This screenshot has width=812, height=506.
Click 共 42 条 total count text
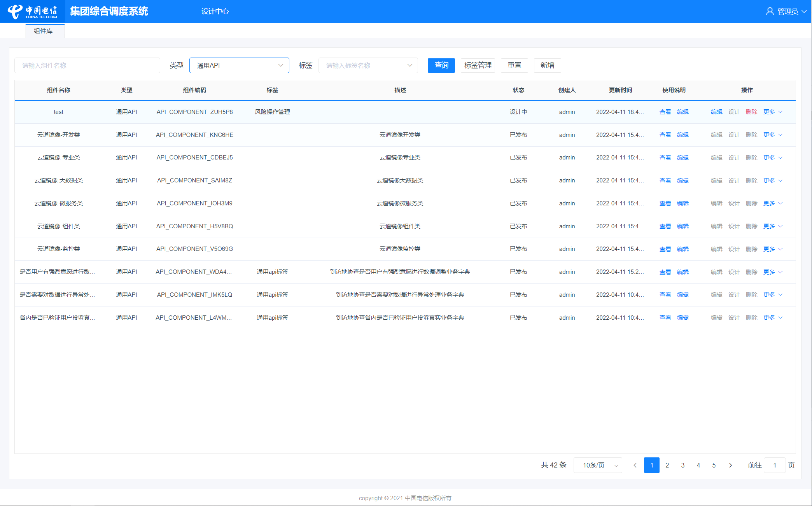click(554, 465)
